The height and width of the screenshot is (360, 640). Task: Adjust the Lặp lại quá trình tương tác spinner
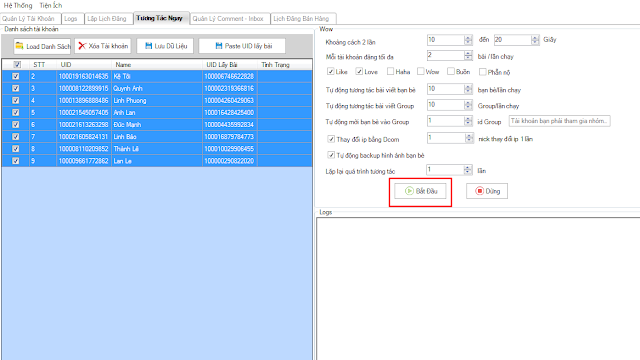468,169
